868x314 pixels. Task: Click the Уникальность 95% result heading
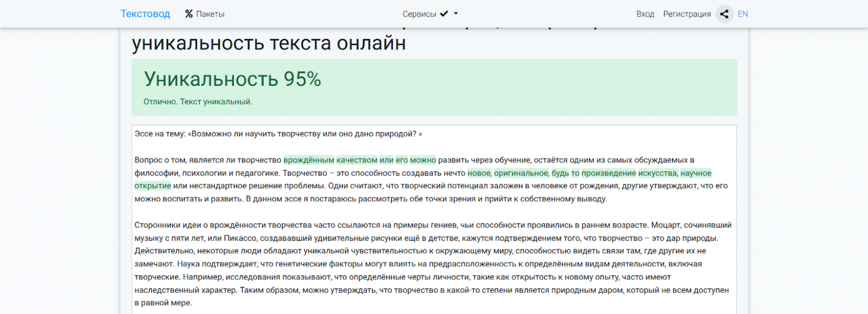pyautogui.click(x=233, y=79)
